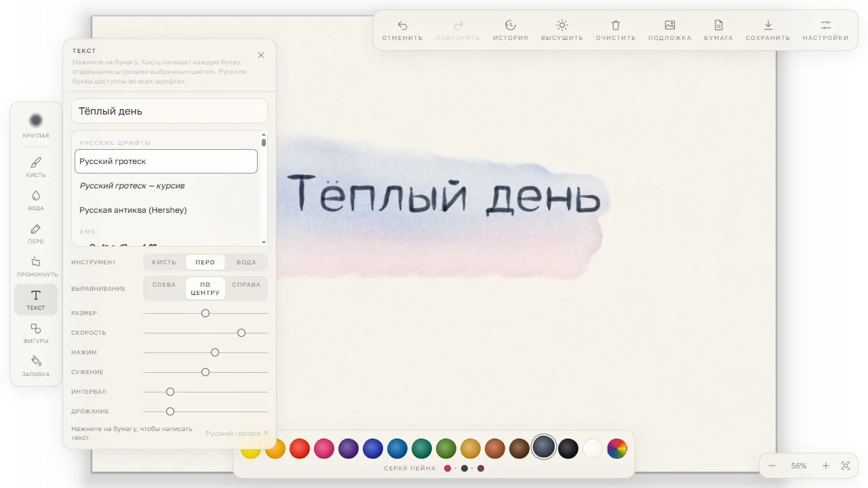The width and height of the screenshot is (868, 488).
Task: Close the Текст panel
Action: 261,56
